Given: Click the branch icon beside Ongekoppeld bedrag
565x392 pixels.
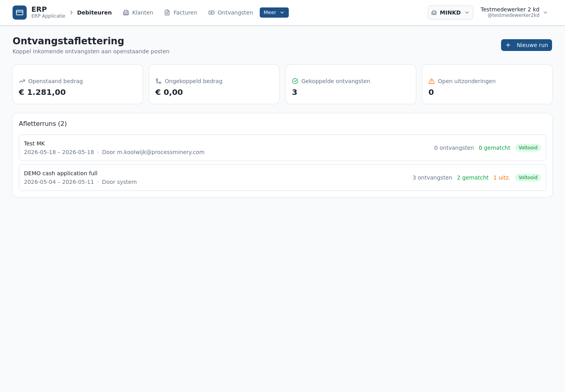Looking at the screenshot, I should [x=159, y=81].
